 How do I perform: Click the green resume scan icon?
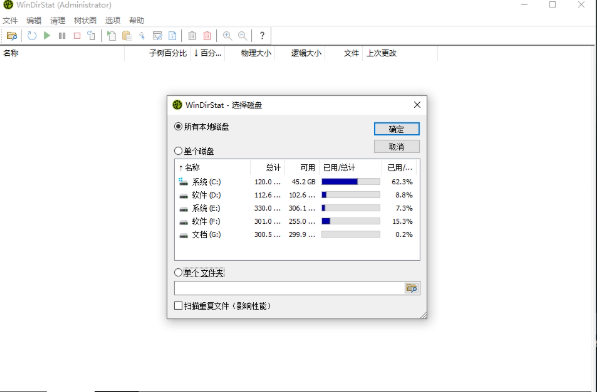pyautogui.click(x=47, y=36)
